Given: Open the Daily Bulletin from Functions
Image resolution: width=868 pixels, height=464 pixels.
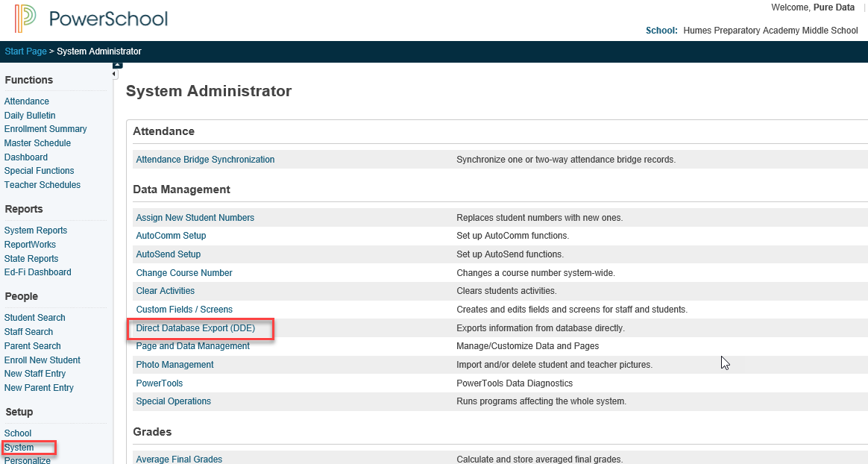Looking at the screenshot, I should click(30, 115).
